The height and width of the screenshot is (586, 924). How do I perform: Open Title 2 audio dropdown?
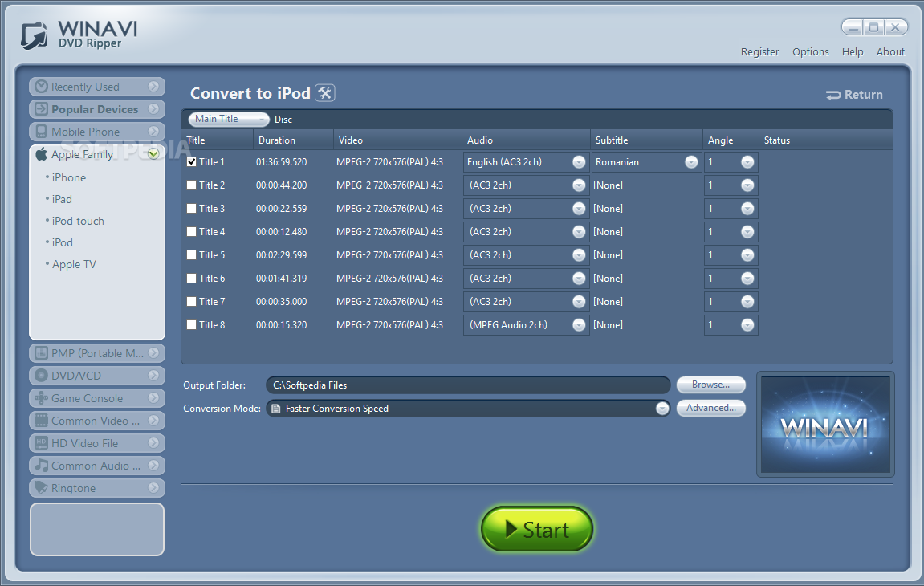(579, 185)
